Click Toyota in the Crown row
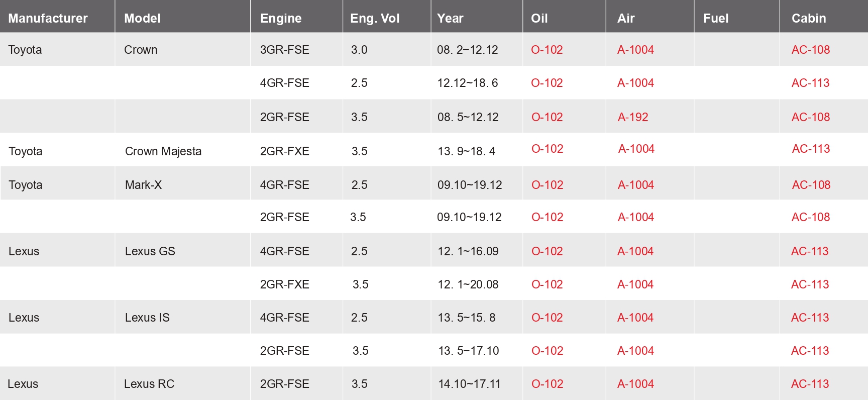The image size is (868, 400). click(x=25, y=50)
